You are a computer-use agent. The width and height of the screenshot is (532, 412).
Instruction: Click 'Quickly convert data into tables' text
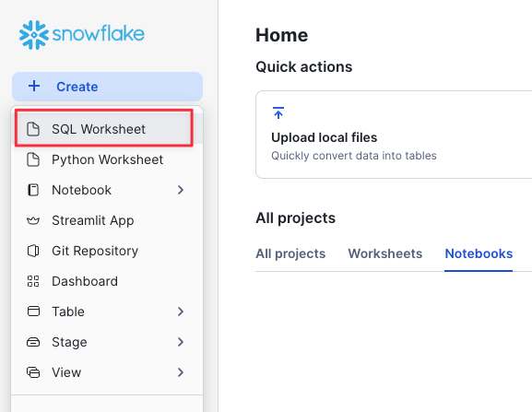pos(353,156)
